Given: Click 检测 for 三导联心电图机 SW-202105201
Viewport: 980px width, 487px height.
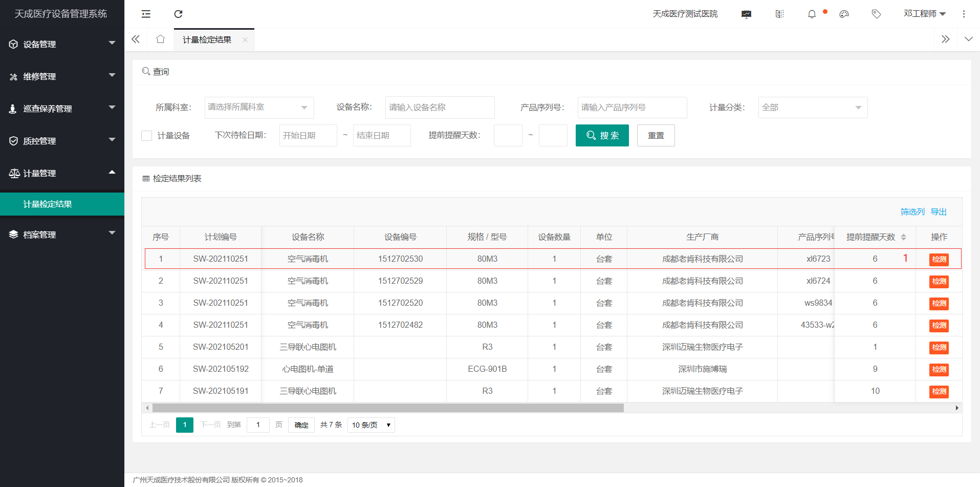Looking at the screenshot, I should (x=939, y=347).
